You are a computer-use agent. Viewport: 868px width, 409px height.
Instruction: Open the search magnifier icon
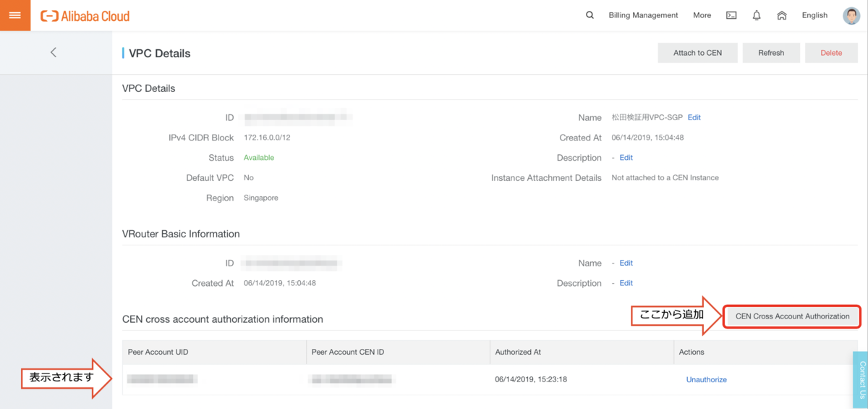pyautogui.click(x=590, y=15)
